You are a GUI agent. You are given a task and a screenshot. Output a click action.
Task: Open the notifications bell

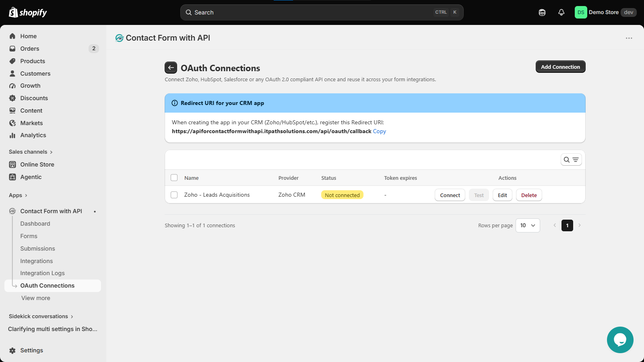[x=561, y=12]
